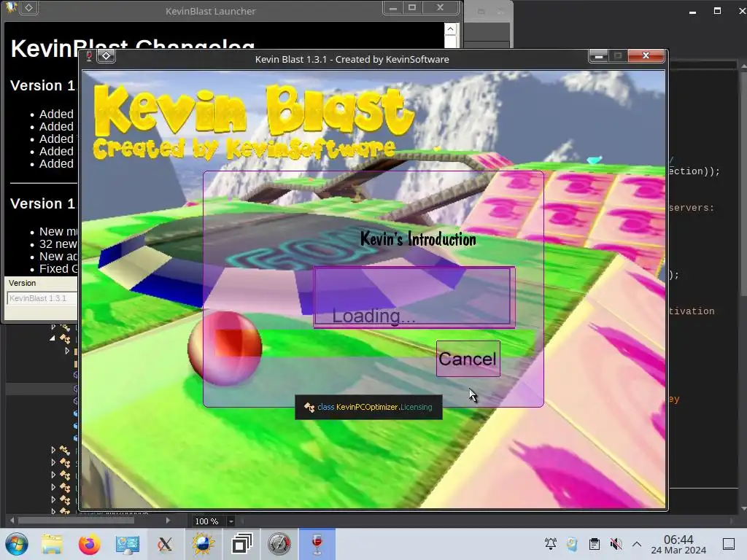Select the highlighted row in the tree panel
Viewport: 747px width, 560px height.
click(x=42, y=389)
